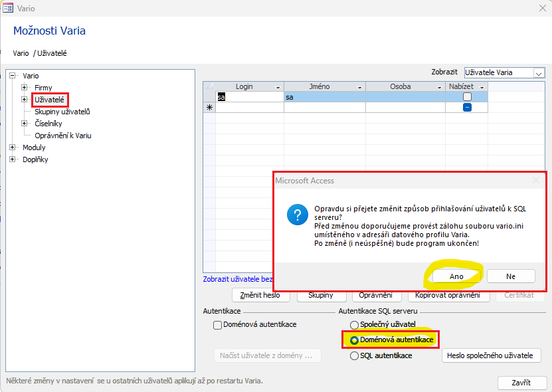This screenshot has width=552, height=392.
Task: Open the Zobrazit dropdown list
Action: (539, 73)
